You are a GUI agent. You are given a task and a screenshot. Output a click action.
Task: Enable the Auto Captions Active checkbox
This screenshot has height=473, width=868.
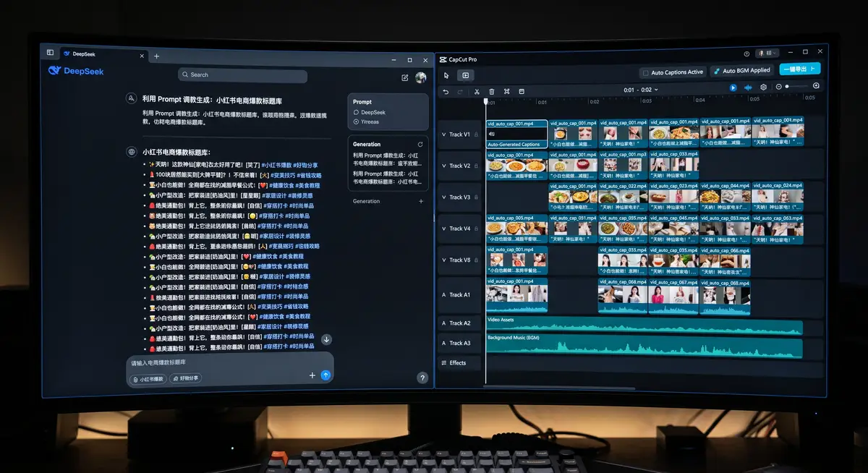pos(645,72)
